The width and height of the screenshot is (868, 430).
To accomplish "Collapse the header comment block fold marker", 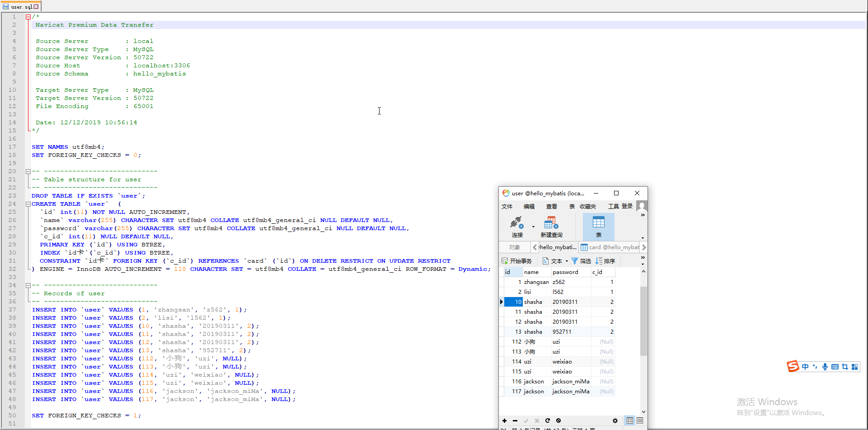I will point(28,17).
